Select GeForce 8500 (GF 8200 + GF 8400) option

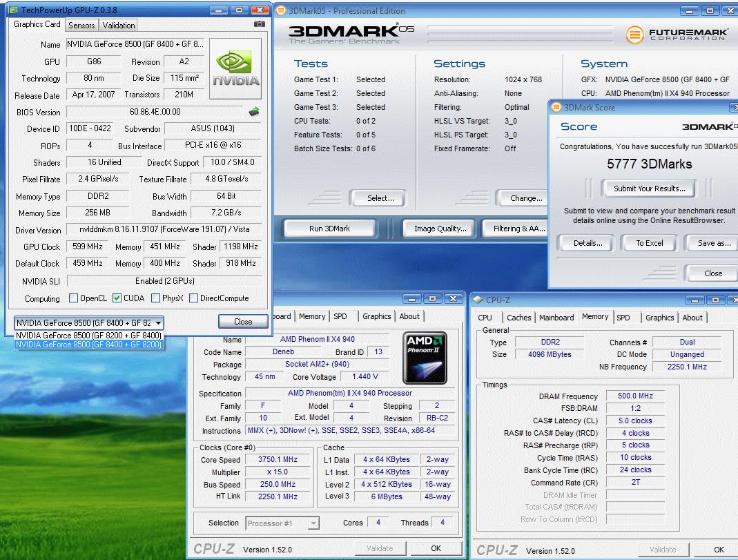89,335
